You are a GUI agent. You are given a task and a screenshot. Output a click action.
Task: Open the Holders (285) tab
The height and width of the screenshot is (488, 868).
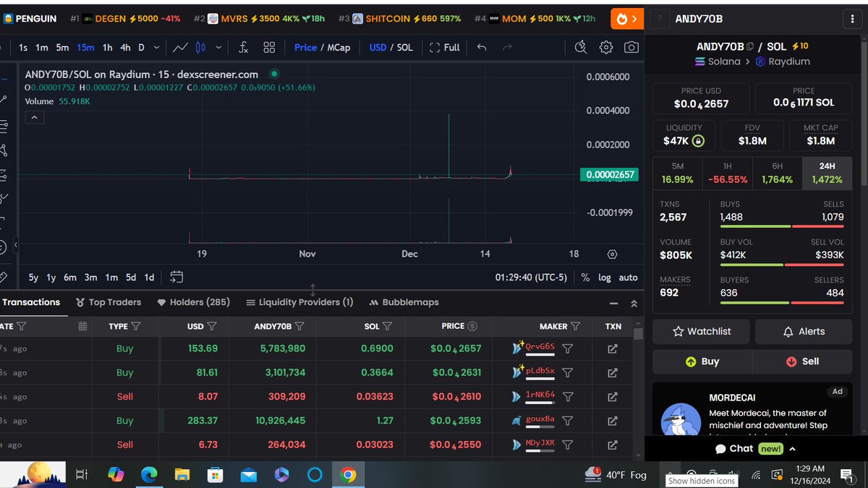coord(194,302)
